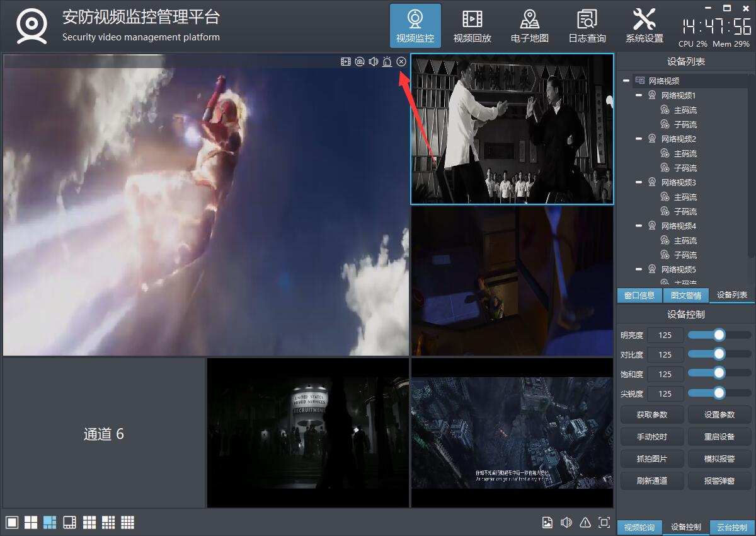Click the warning triangle icon in bottom bar
The image size is (756, 536).
[x=585, y=522]
